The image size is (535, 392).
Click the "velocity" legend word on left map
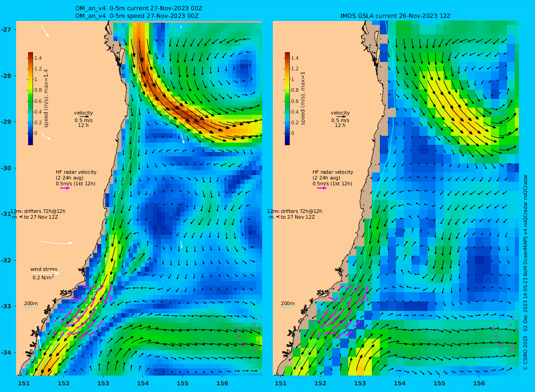83,113
